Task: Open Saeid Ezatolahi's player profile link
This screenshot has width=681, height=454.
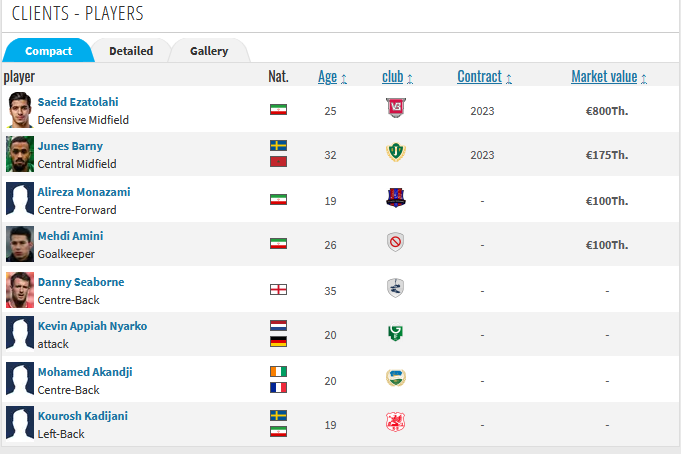Action: (78, 102)
